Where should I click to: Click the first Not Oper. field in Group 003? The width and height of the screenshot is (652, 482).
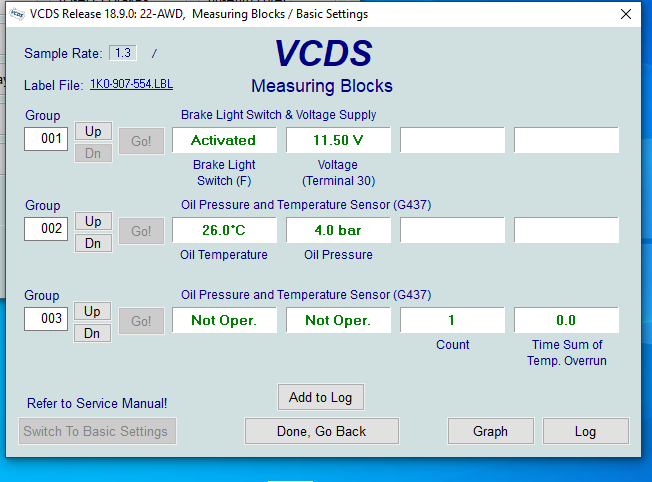pos(225,320)
